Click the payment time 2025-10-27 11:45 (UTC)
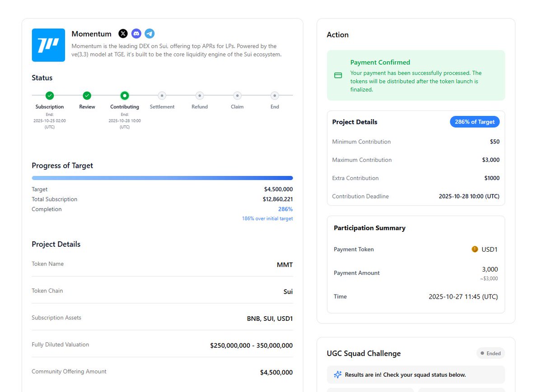The image size is (542, 392). tap(463, 296)
